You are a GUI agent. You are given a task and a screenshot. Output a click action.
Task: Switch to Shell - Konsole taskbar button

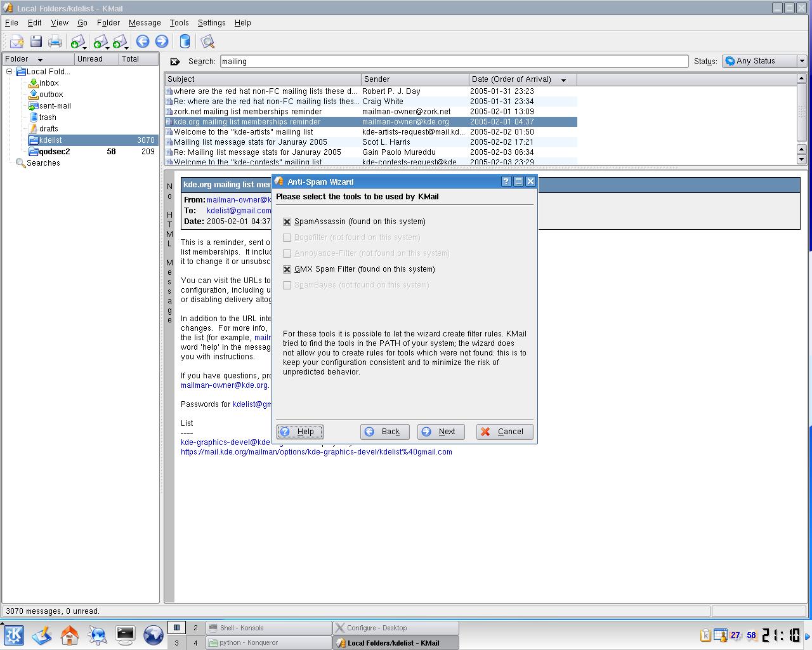[x=269, y=628]
